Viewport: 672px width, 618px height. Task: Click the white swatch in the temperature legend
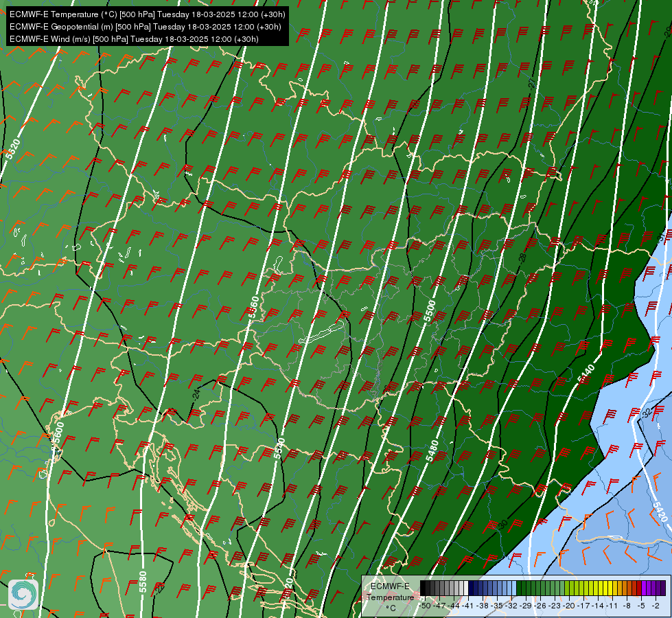pos(466,588)
